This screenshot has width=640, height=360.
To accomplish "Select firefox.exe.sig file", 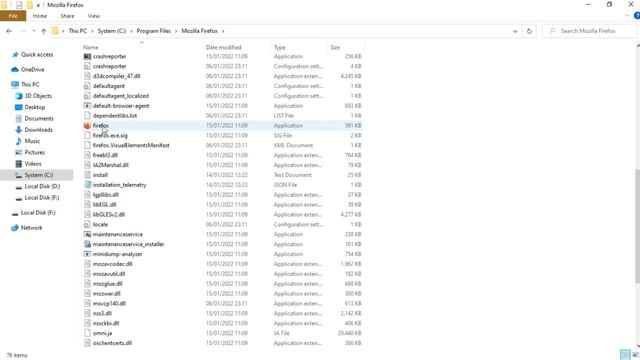I will [110, 136].
